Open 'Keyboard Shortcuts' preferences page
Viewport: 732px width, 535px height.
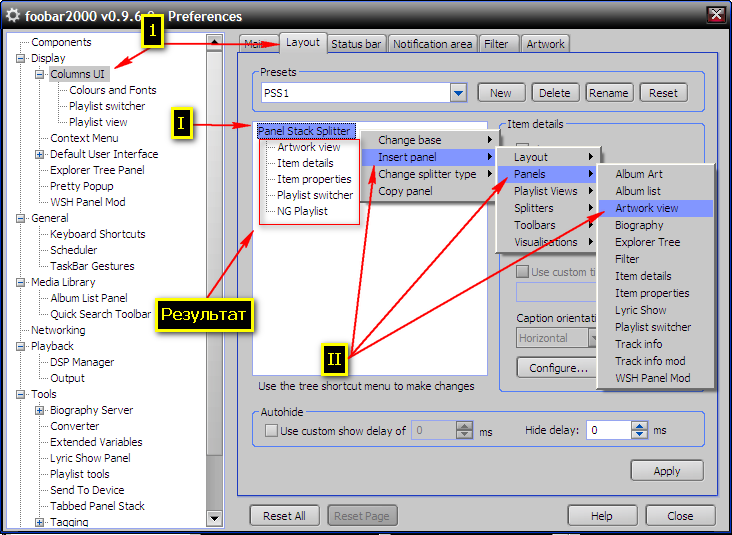click(x=98, y=234)
